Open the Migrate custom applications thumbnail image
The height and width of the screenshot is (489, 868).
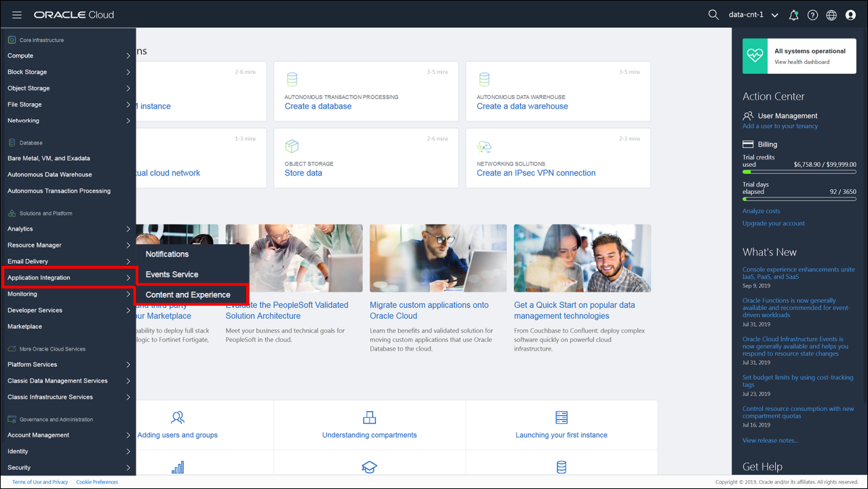point(438,258)
